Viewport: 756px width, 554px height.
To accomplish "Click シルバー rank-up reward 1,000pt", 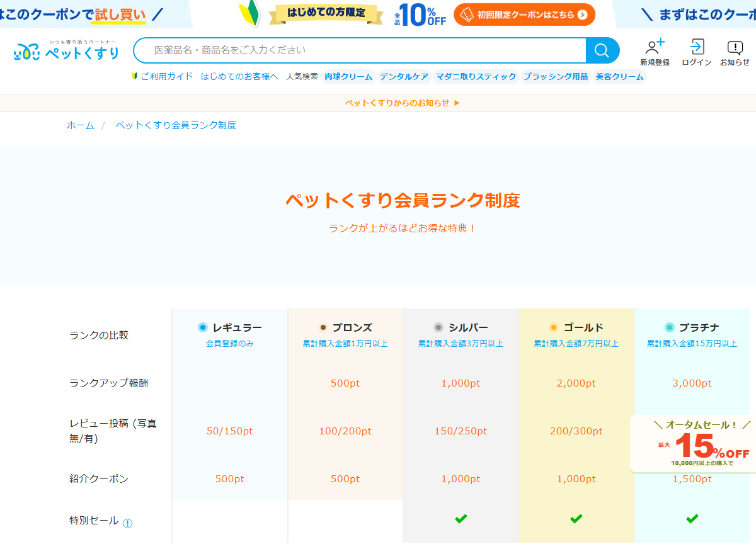I will pyautogui.click(x=461, y=383).
